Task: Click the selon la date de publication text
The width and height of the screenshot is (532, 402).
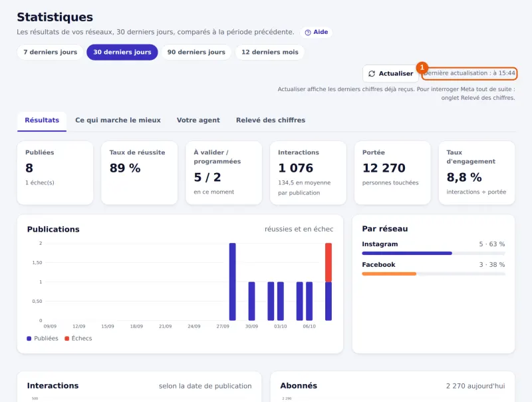Action: (205, 386)
